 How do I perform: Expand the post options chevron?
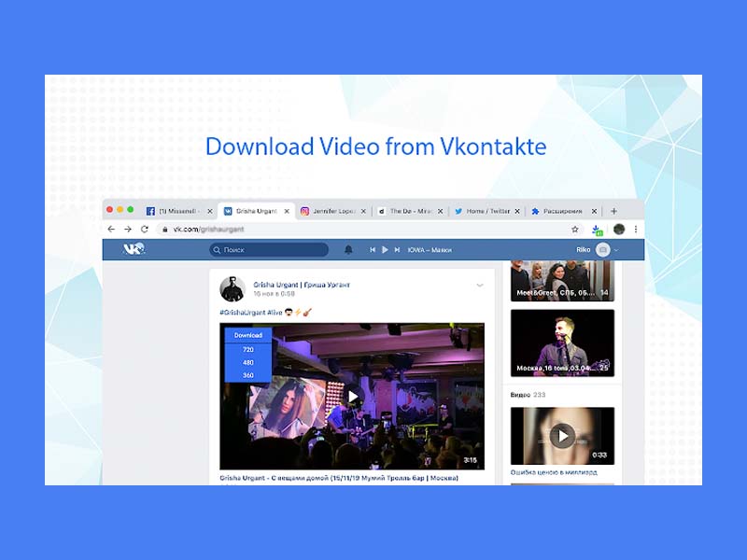tap(480, 286)
